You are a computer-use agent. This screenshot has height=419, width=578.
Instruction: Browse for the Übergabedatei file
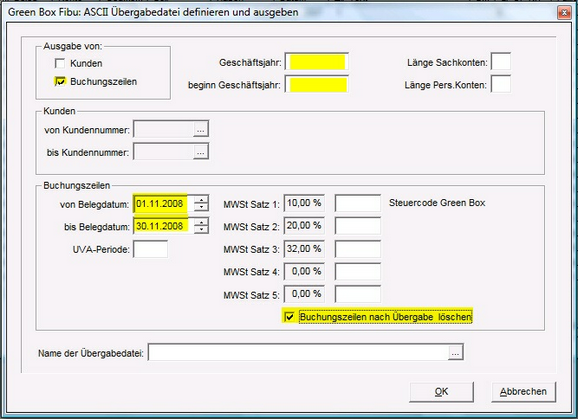tap(456, 353)
